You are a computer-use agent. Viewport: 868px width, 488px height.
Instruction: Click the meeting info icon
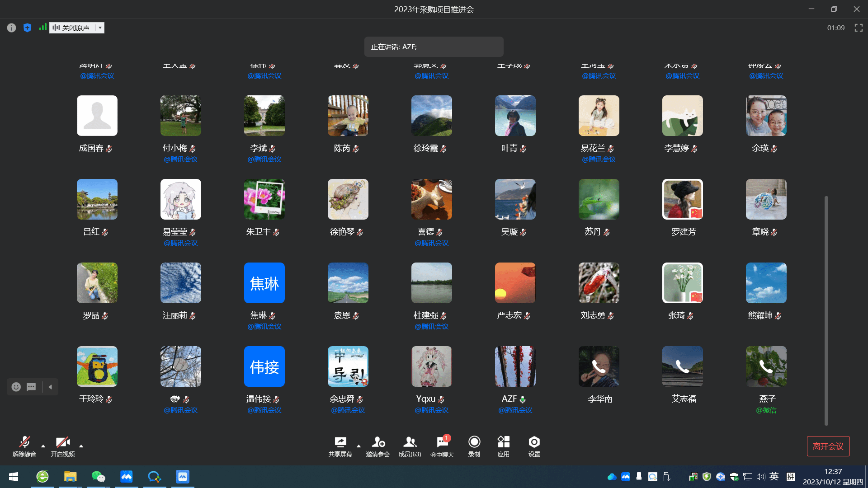click(11, 28)
